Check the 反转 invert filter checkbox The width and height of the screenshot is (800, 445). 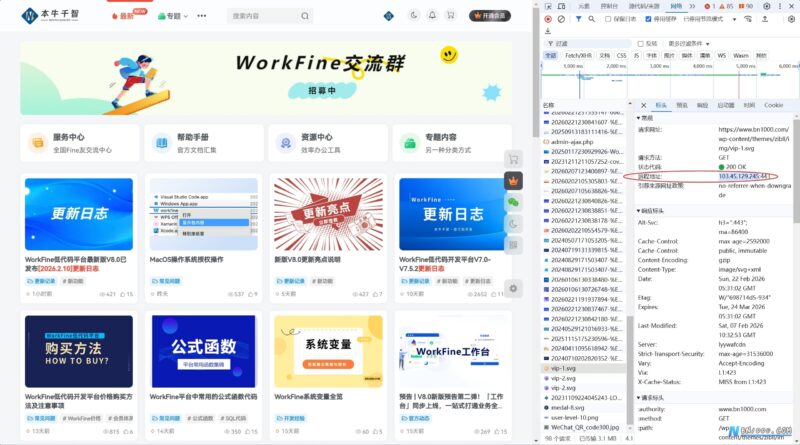[641, 44]
